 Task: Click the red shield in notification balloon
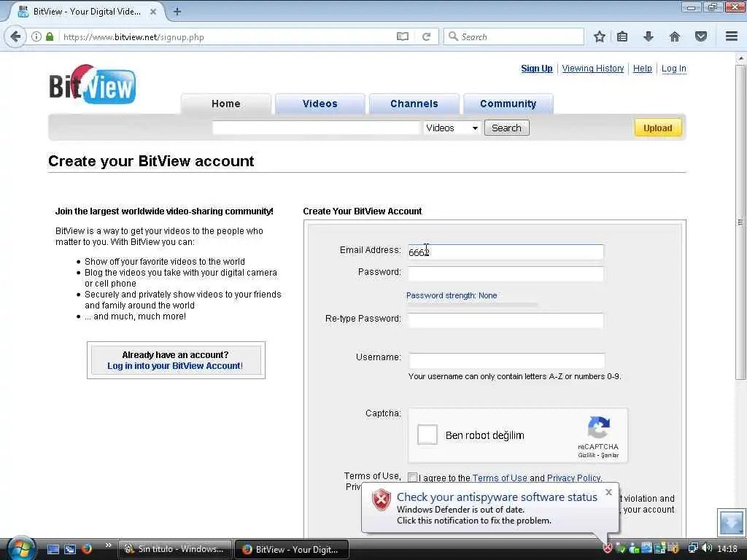(382, 500)
